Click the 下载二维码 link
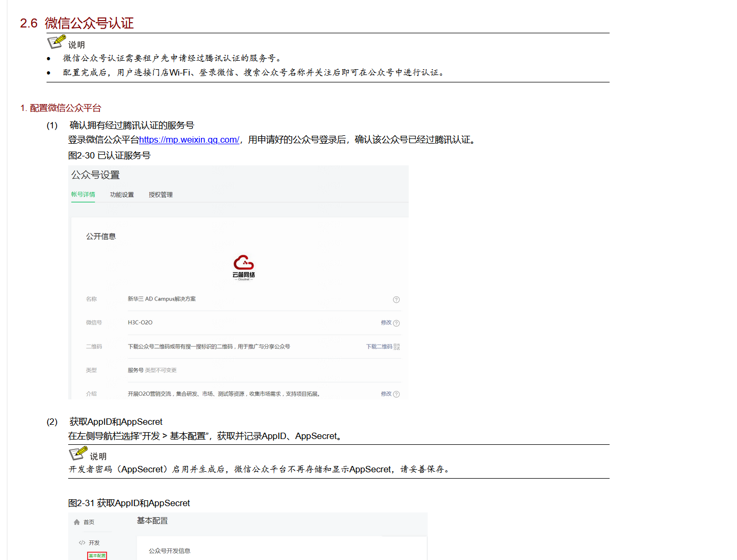 point(379,347)
